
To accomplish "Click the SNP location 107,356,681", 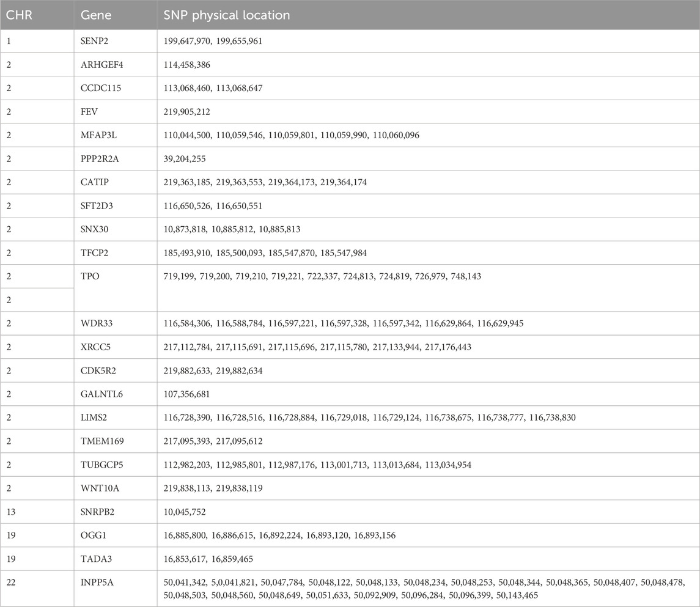I will click(186, 394).
